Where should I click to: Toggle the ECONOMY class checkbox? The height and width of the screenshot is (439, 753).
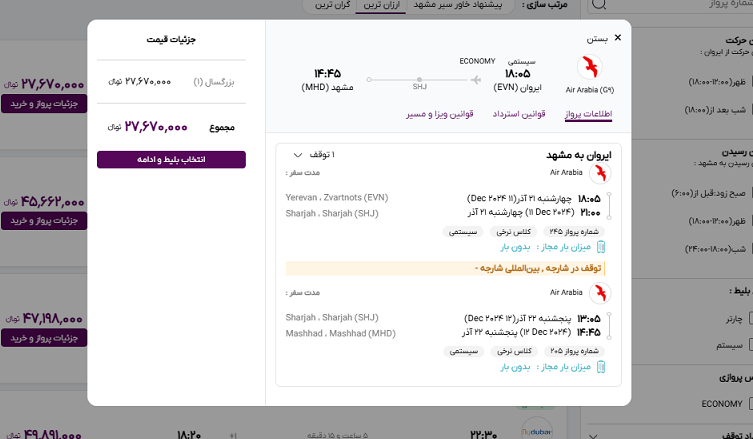coord(751,404)
